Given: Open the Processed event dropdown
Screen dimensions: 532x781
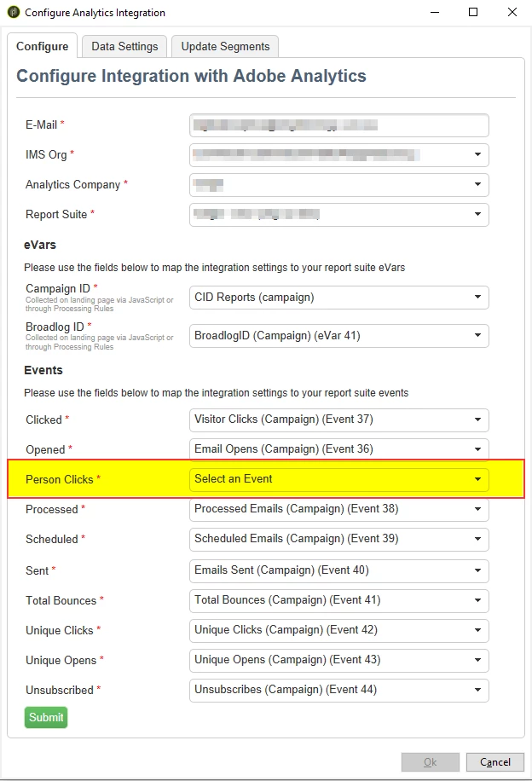Looking at the screenshot, I should 338,509.
